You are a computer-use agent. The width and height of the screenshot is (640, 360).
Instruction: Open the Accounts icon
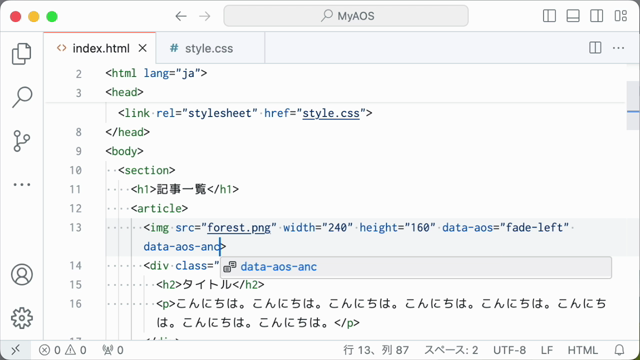point(22,274)
